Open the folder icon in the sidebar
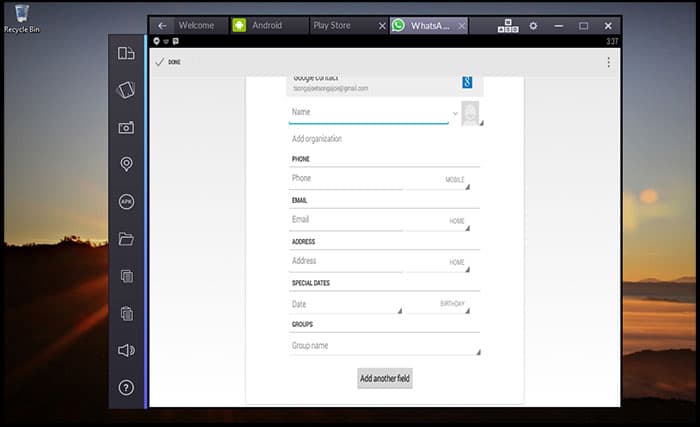This screenshot has width=700, height=427. pyautogui.click(x=126, y=239)
